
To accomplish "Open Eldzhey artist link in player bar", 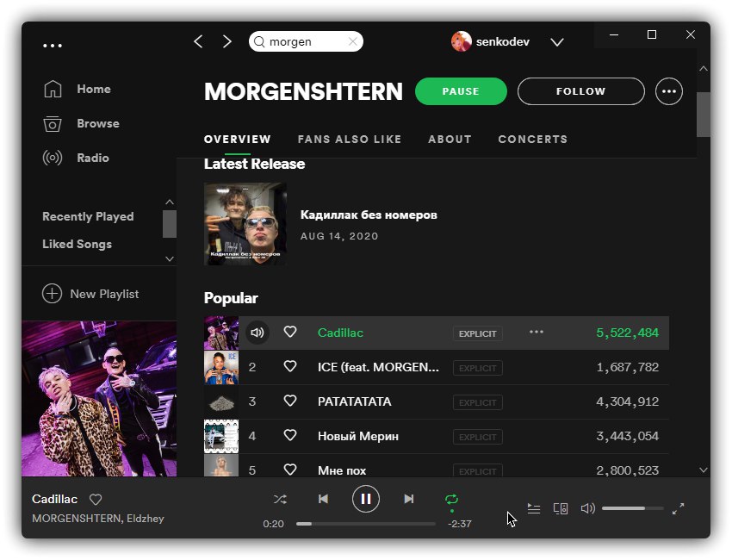I will [x=146, y=519].
